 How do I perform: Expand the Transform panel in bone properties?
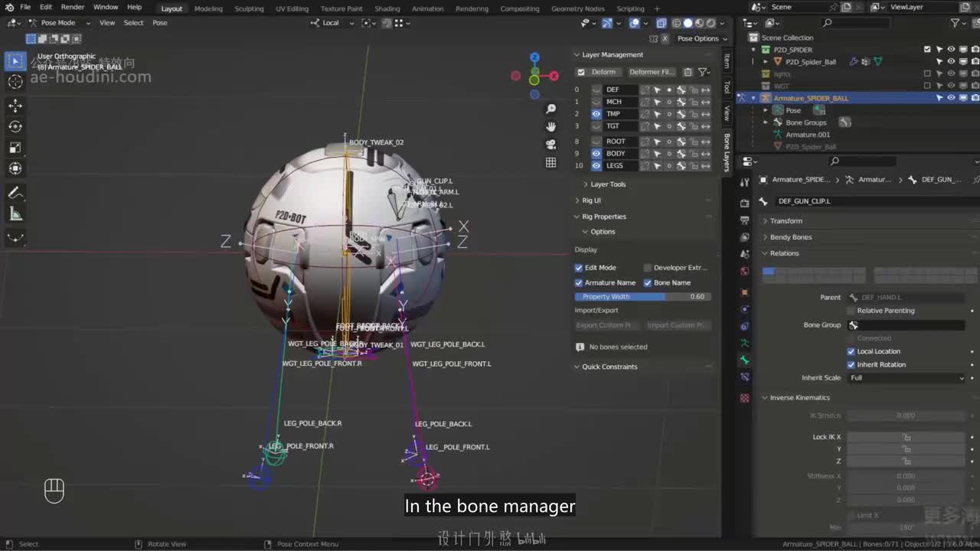pyautogui.click(x=786, y=221)
